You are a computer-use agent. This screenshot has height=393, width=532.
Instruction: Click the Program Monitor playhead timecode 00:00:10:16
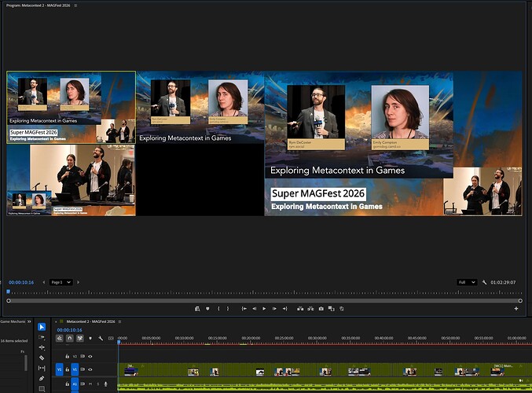21,282
